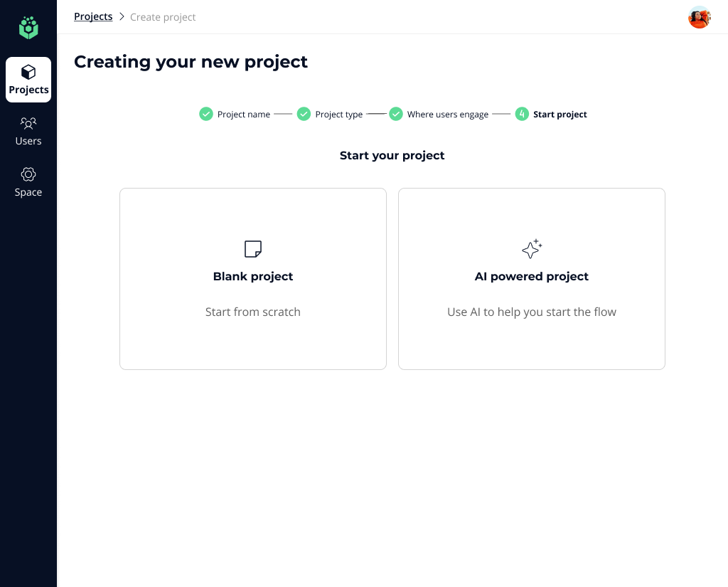Jump to the Project name step
Image resolution: width=728 pixels, height=587 pixels.
[244, 115]
